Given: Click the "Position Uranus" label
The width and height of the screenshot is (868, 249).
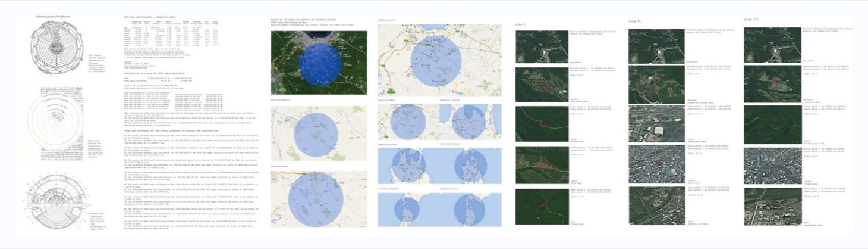Looking at the screenshot, I should point(449,144).
